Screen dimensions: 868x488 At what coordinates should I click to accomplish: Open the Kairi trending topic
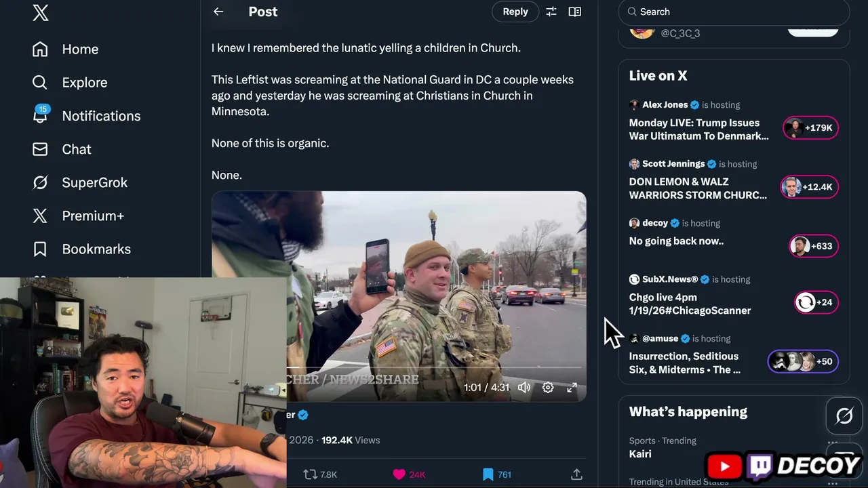click(x=640, y=454)
